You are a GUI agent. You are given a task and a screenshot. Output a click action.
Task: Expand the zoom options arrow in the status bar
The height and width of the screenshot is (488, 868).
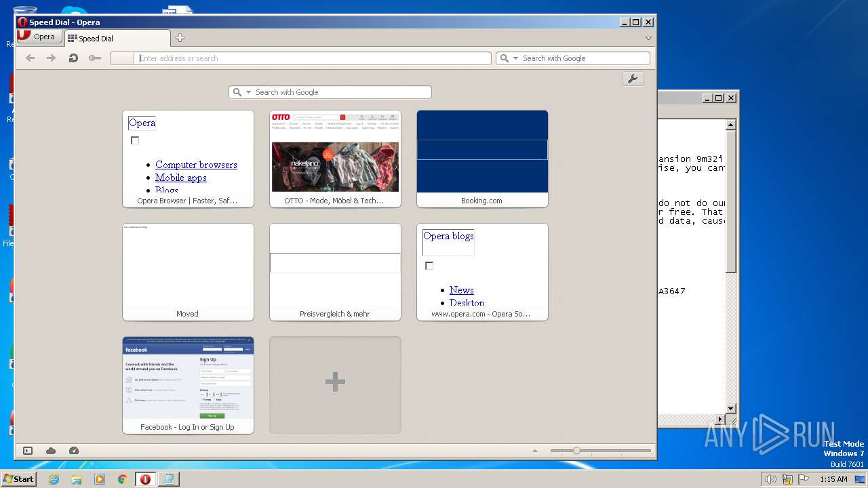[535, 451]
